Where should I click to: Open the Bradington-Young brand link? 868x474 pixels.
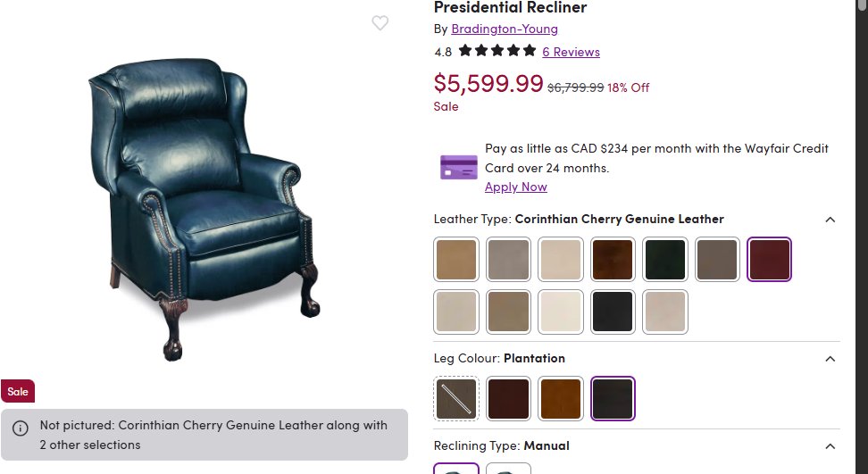click(505, 29)
